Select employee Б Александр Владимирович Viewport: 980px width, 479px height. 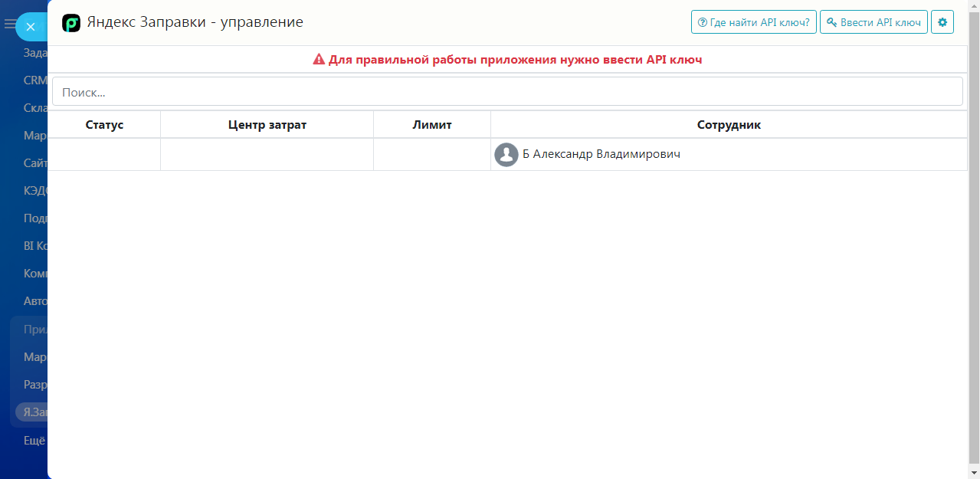tap(601, 155)
